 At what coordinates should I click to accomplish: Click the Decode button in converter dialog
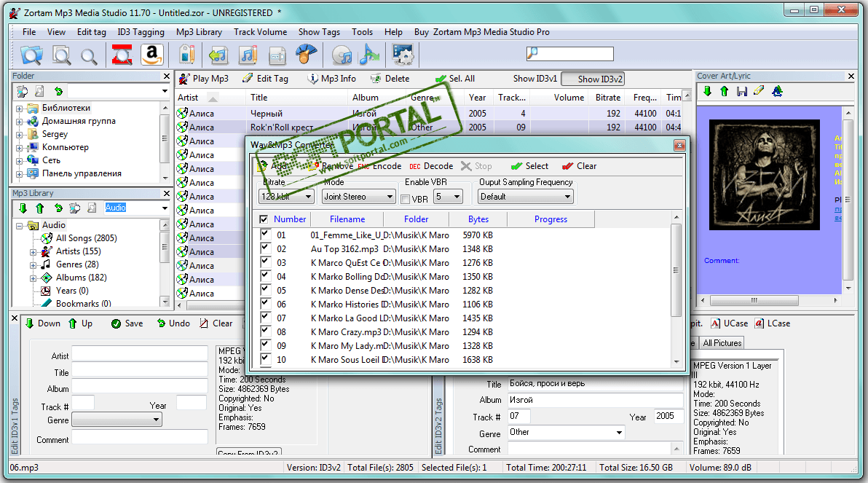430,166
